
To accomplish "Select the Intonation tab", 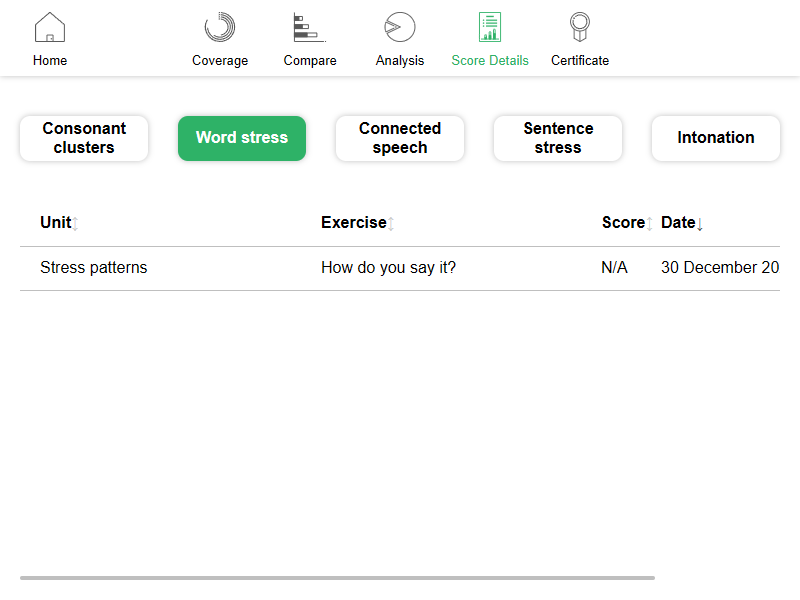I will click(716, 138).
